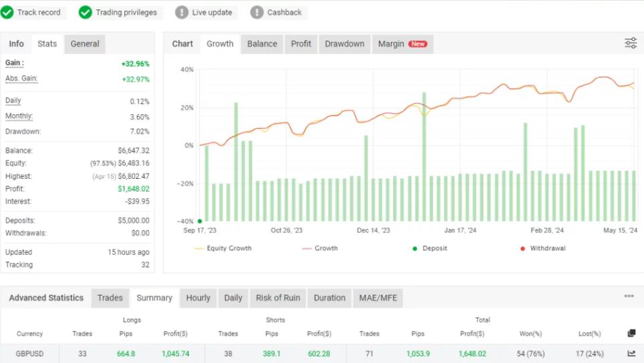Open the Drawdown chart tab
Screen dimensions: 644x363
coord(344,44)
